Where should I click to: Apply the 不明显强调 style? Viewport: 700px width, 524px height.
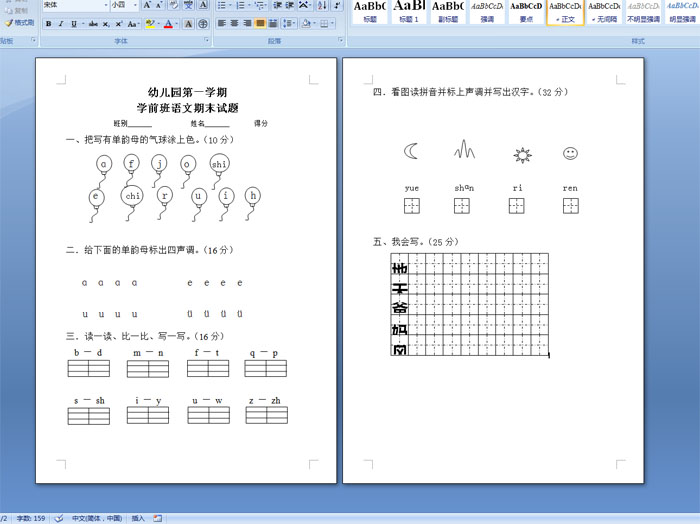643,12
